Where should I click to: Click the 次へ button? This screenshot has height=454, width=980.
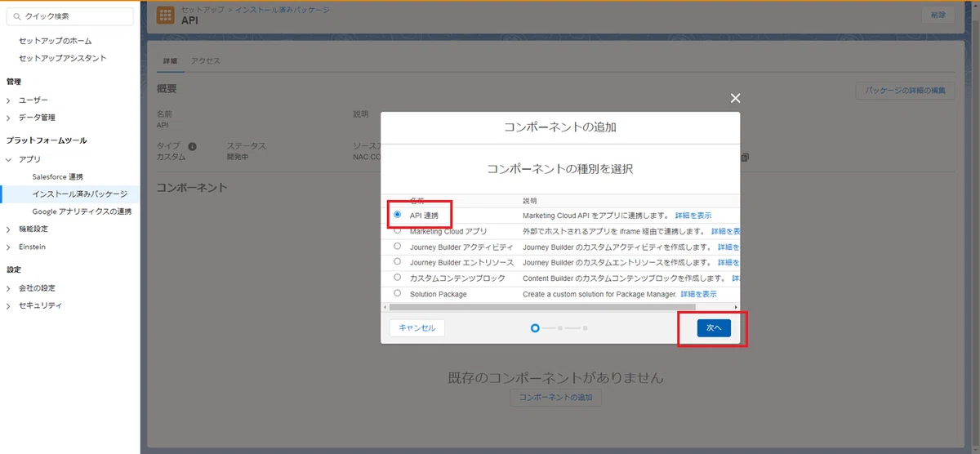pos(714,327)
